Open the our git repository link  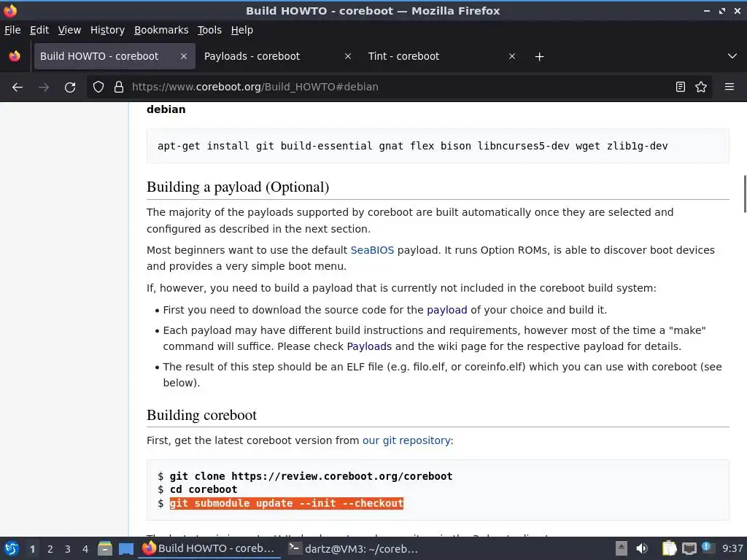[x=406, y=440]
